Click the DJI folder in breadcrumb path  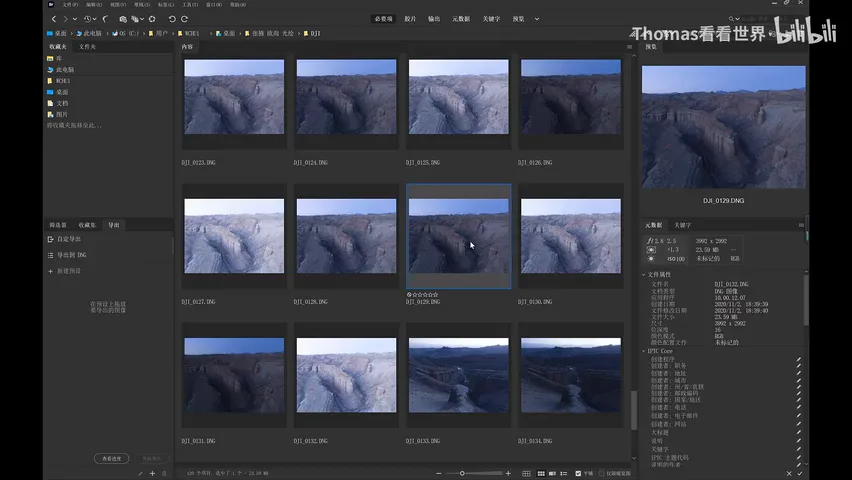coord(312,33)
